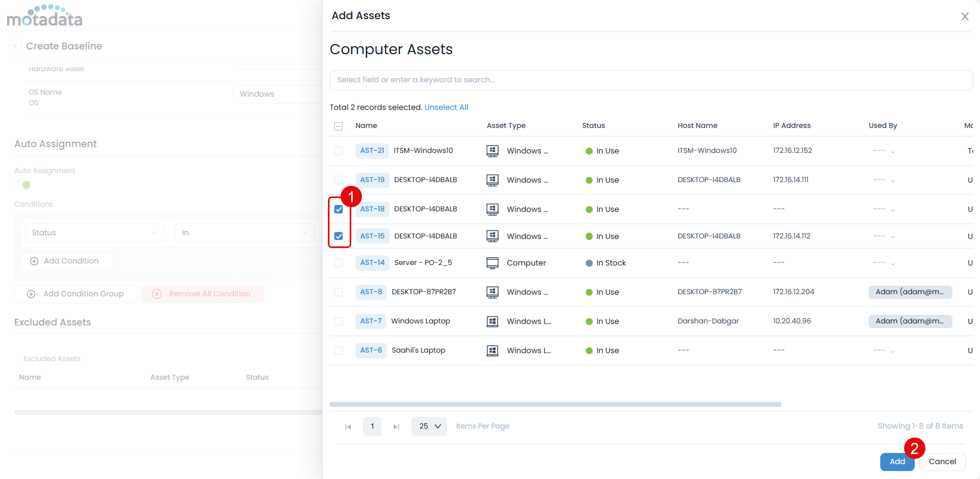
Task: Open the Status condition dropdown
Action: coord(94,232)
